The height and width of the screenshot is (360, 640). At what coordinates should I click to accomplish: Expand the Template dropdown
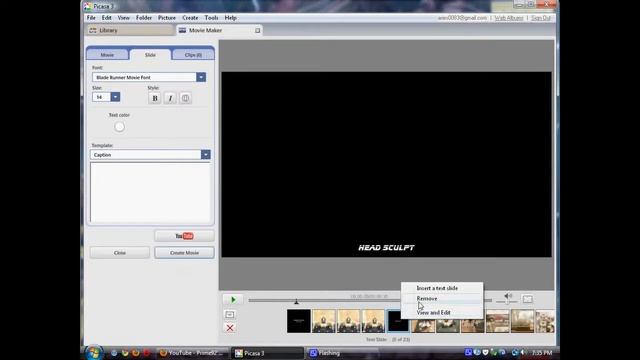tap(205, 155)
